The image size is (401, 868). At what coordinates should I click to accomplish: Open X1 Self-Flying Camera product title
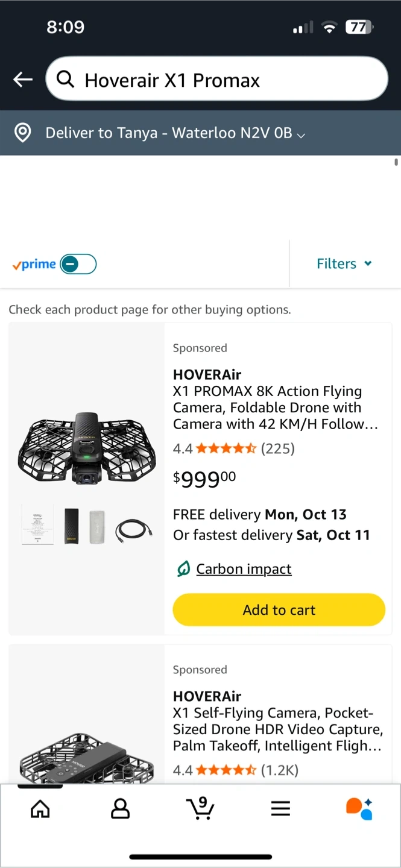pos(277,729)
